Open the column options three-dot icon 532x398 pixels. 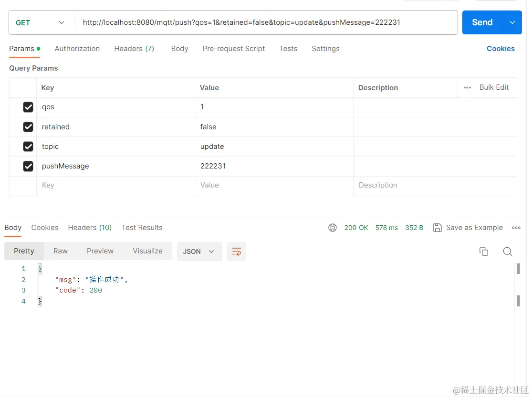[x=467, y=87]
